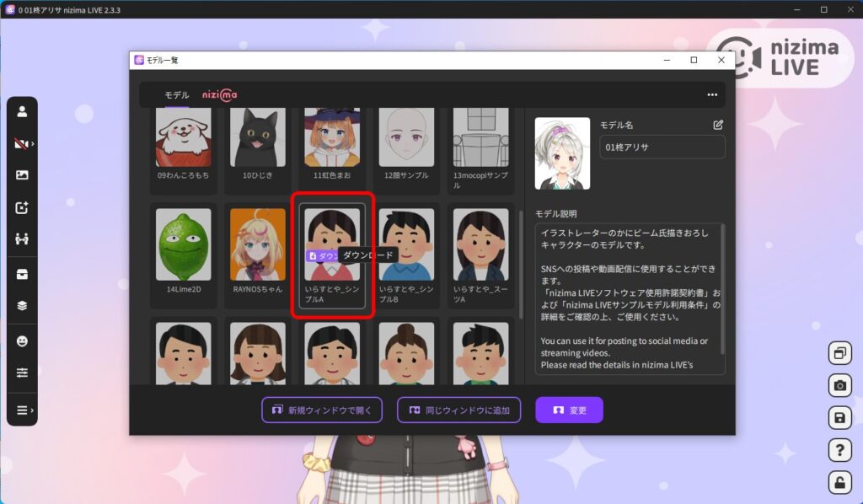Click the 同じウィンドウに追加 button
This screenshot has height=504, width=863.
[x=459, y=410]
